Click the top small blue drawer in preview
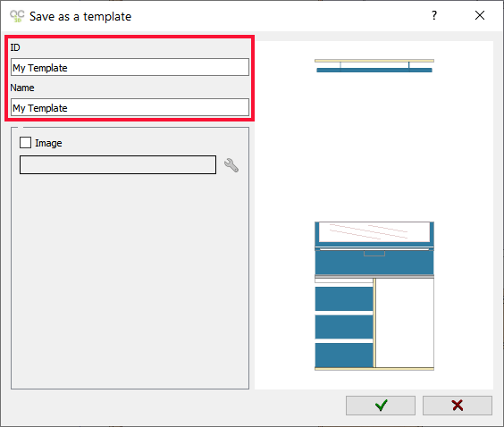 pos(344,298)
